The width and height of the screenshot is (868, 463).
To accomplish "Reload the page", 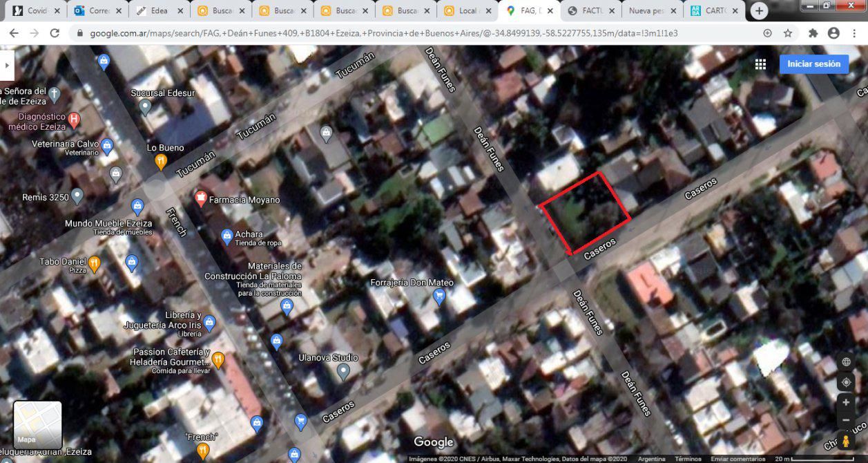I will point(55,33).
